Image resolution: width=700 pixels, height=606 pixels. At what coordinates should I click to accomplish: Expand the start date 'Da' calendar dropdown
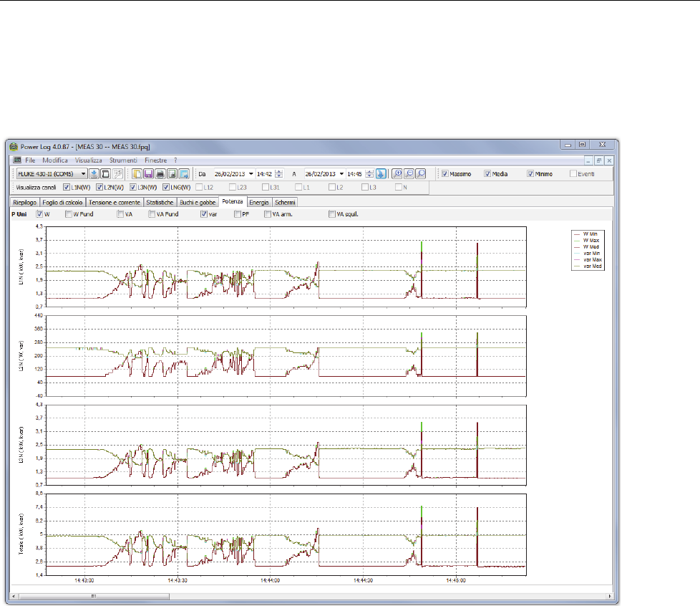coord(251,173)
